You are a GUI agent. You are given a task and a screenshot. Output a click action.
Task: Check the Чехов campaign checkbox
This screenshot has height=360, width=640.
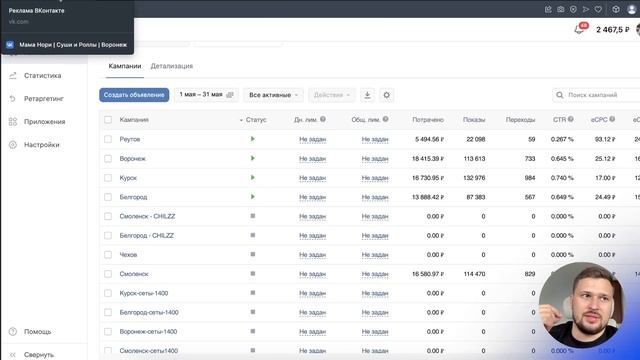(x=108, y=255)
